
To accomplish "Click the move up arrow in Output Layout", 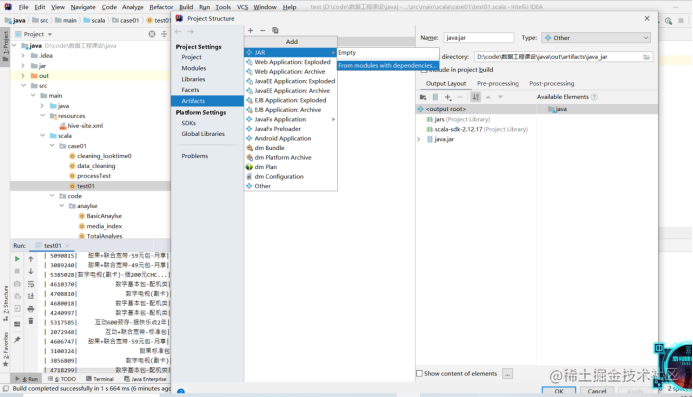I will click(x=488, y=97).
